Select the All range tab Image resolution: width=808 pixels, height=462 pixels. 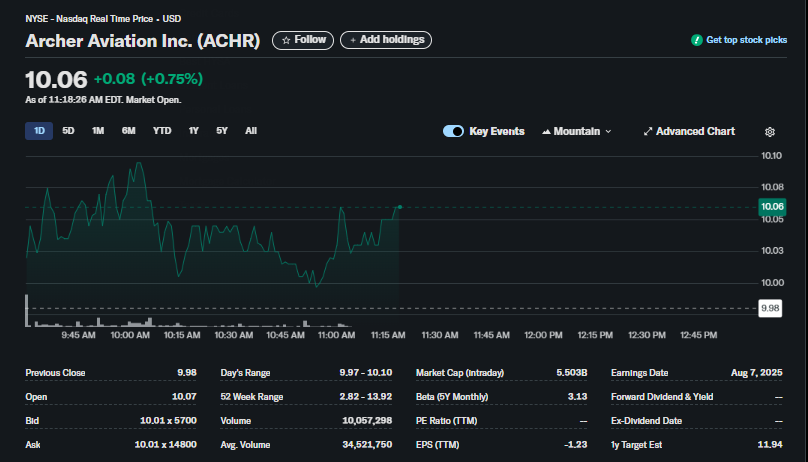(x=251, y=131)
